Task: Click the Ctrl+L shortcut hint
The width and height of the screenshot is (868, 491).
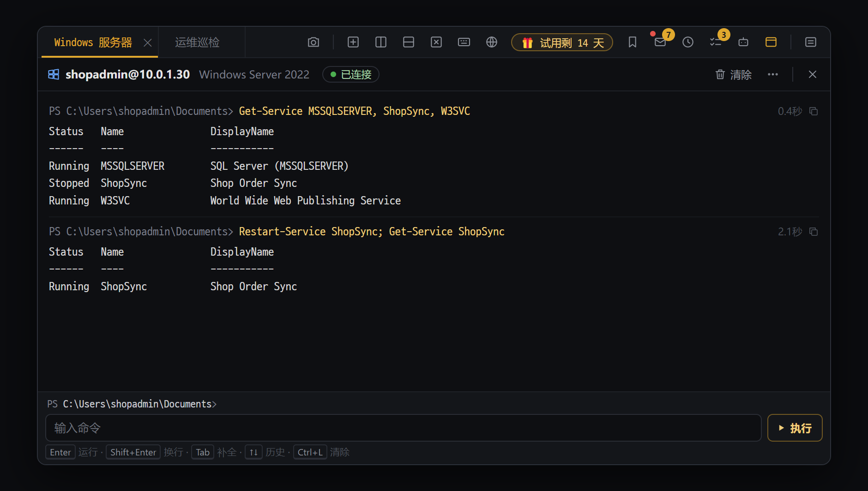Action: pyautogui.click(x=310, y=452)
